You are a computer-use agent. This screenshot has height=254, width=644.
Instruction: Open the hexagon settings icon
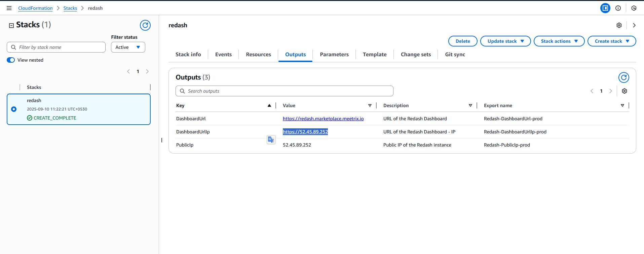[x=634, y=8]
